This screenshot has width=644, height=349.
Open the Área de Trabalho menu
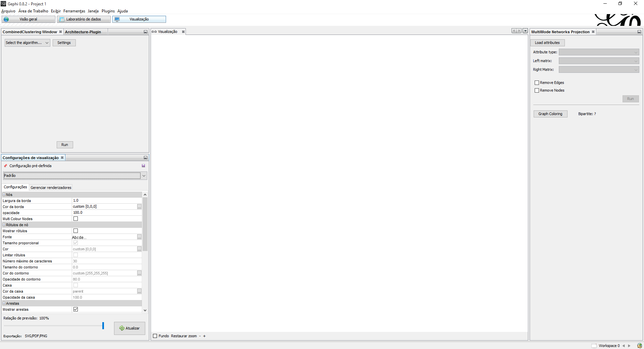pyautogui.click(x=33, y=11)
